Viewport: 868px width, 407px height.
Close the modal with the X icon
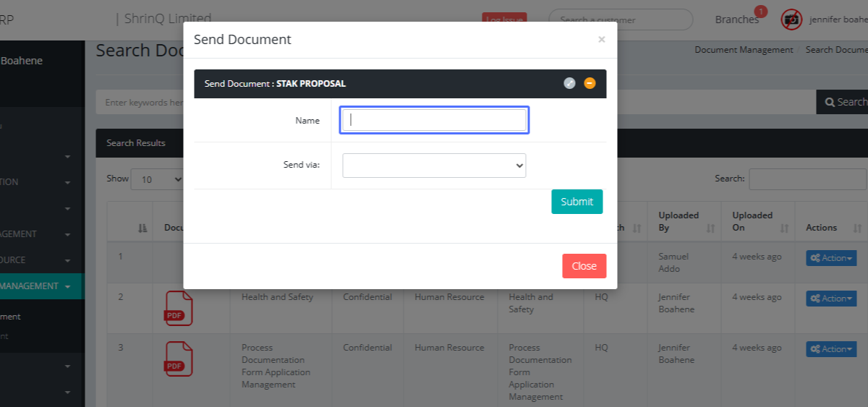click(x=601, y=40)
